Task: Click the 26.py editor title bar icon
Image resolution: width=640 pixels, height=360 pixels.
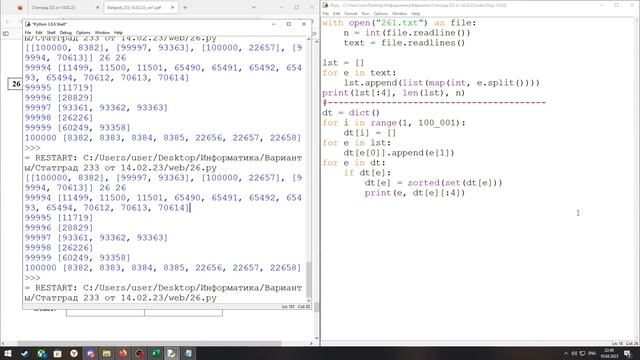Action: [x=326, y=5]
